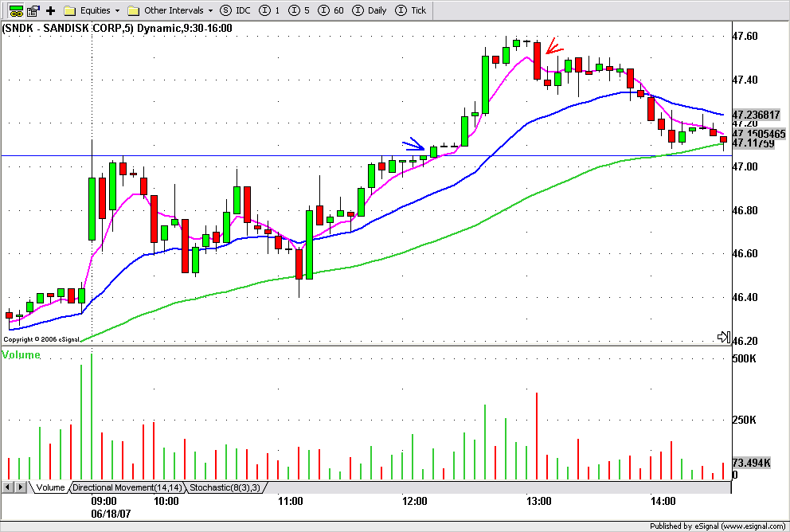
Task: Switch to the 1-minute interval
Action: coord(270,10)
